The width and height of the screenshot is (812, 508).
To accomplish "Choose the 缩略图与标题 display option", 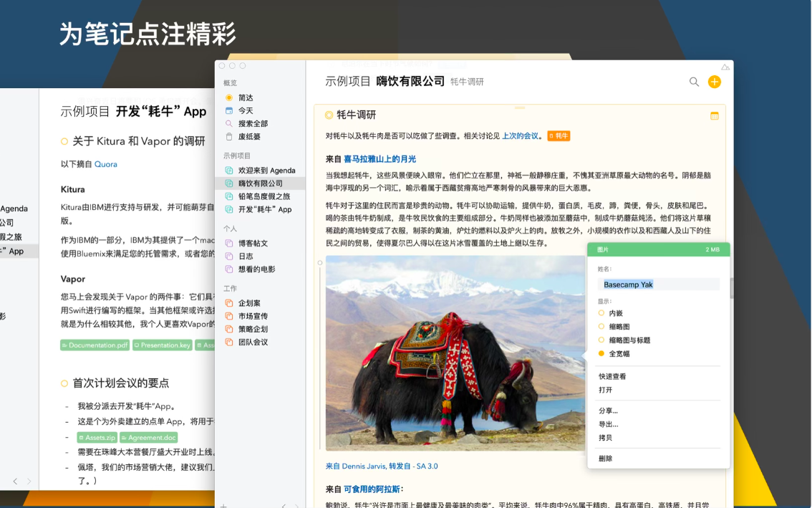I will pos(629,340).
